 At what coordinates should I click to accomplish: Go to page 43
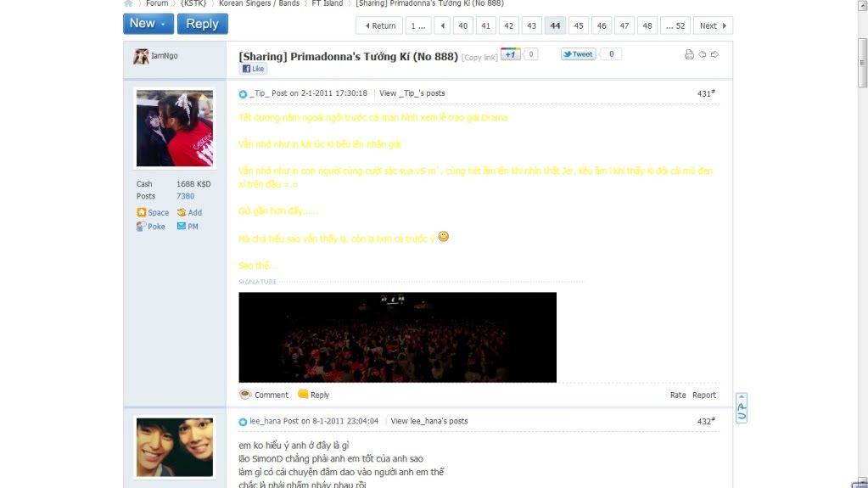(x=531, y=25)
